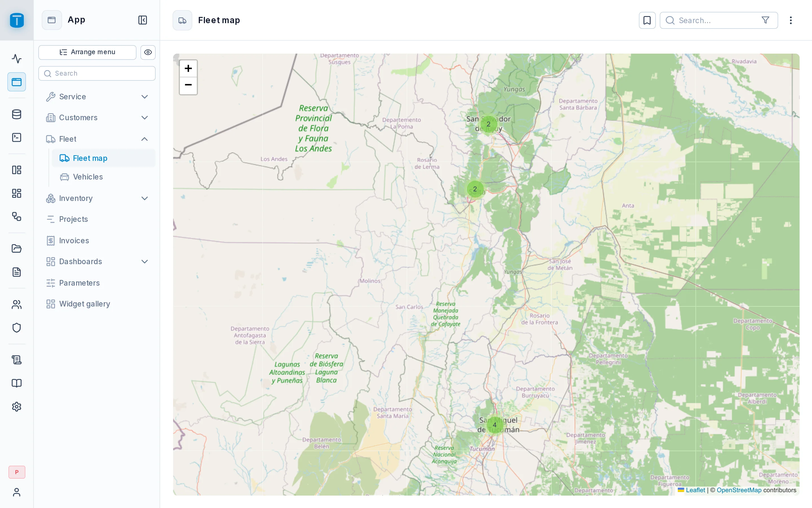The height and width of the screenshot is (508, 812).
Task: Select the app window icon in rail
Action: (x=16, y=82)
